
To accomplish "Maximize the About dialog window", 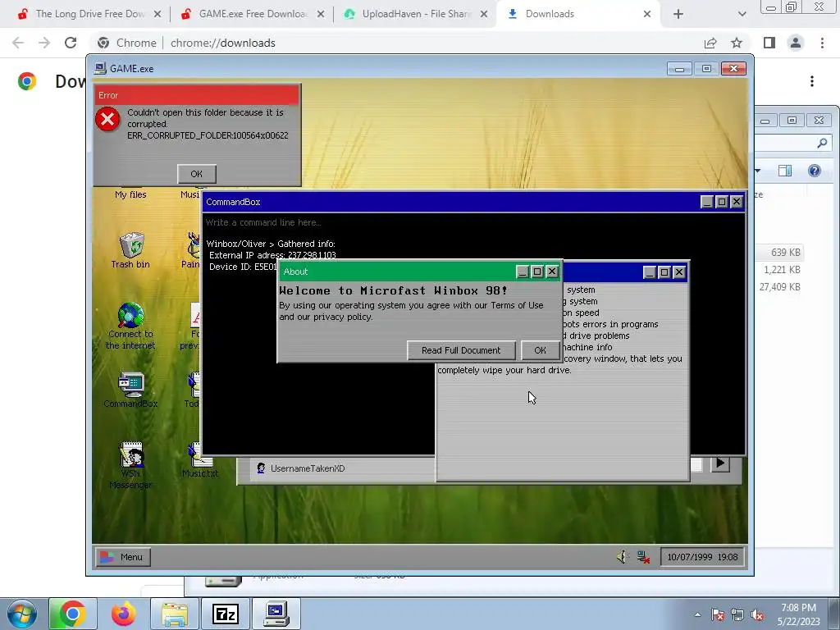I will click(x=537, y=272).
